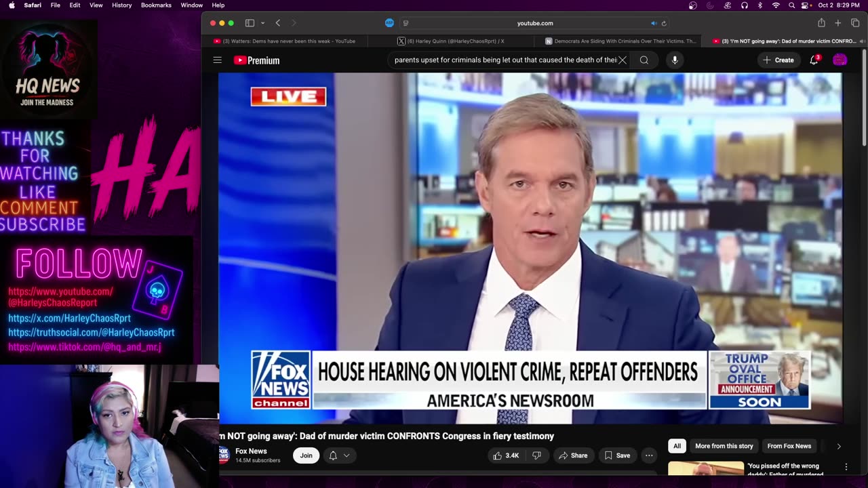Screen dimensions: 868x488
Task: Click the Fox News video player
Action: pos(530,248)
